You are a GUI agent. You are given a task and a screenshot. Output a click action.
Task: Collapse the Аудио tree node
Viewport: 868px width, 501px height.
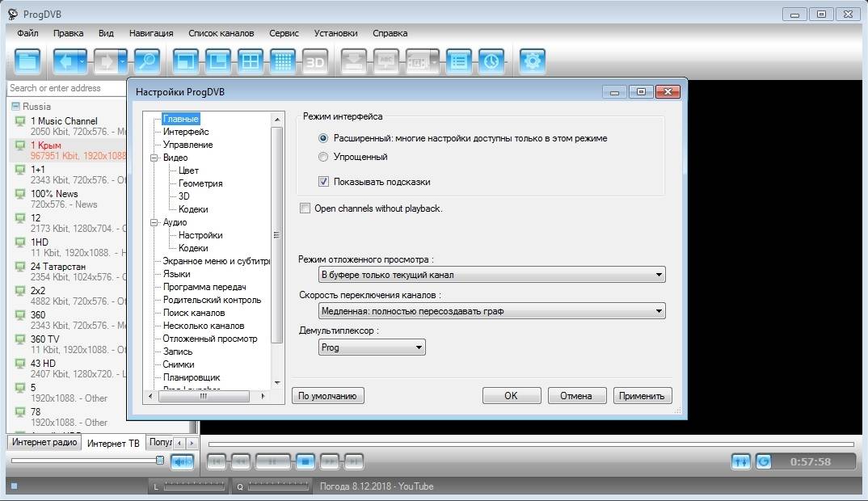point(154,222)
